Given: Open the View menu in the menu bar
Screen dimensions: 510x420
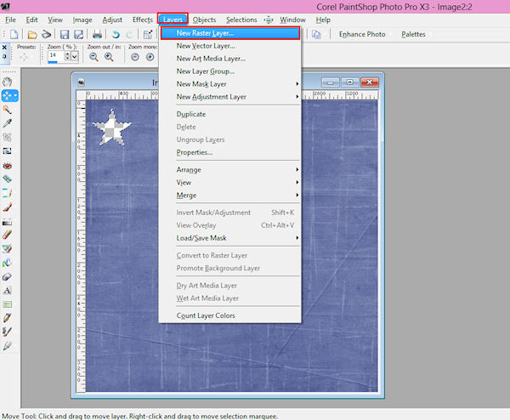Looking at the screenshot, I should click(55, 20).
